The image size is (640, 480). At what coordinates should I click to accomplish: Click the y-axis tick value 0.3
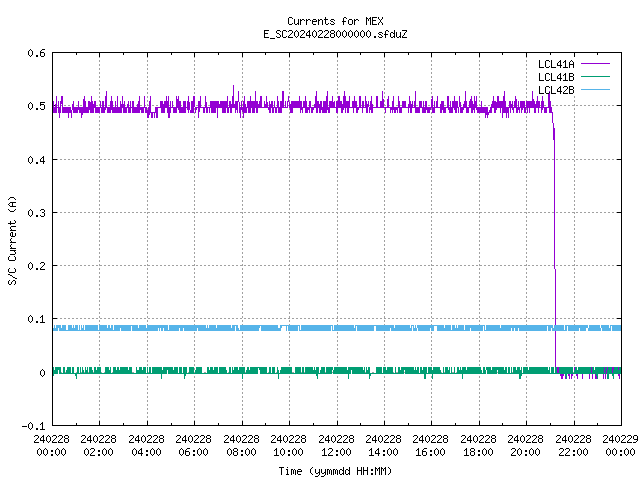tap(36, 213)
